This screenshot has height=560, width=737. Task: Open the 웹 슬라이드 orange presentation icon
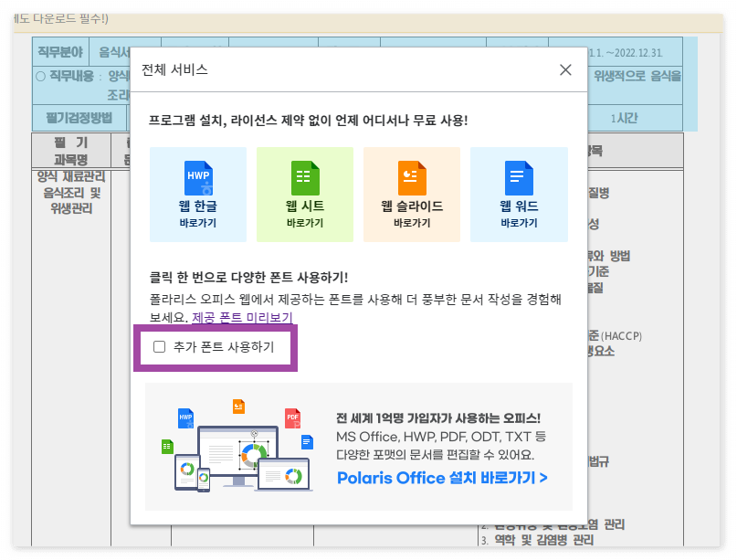[x=412, y=178]
